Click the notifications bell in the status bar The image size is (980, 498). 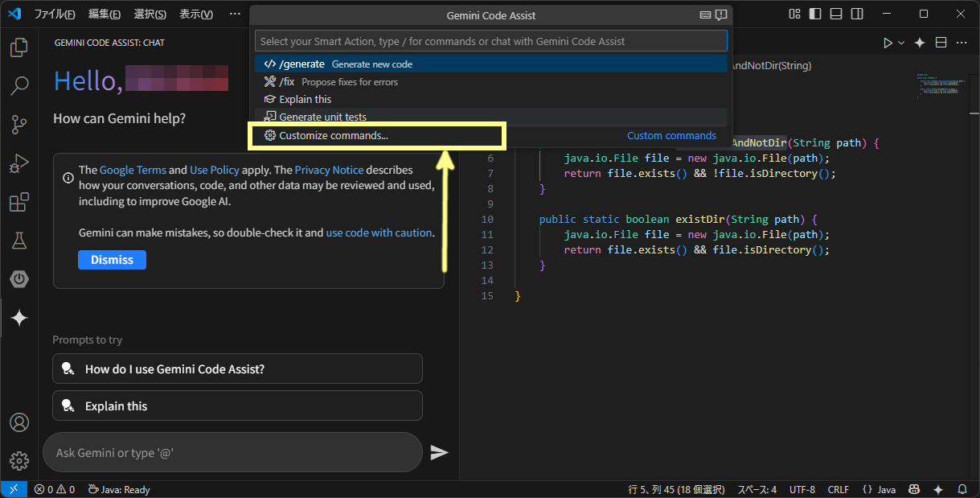(962, 489)
